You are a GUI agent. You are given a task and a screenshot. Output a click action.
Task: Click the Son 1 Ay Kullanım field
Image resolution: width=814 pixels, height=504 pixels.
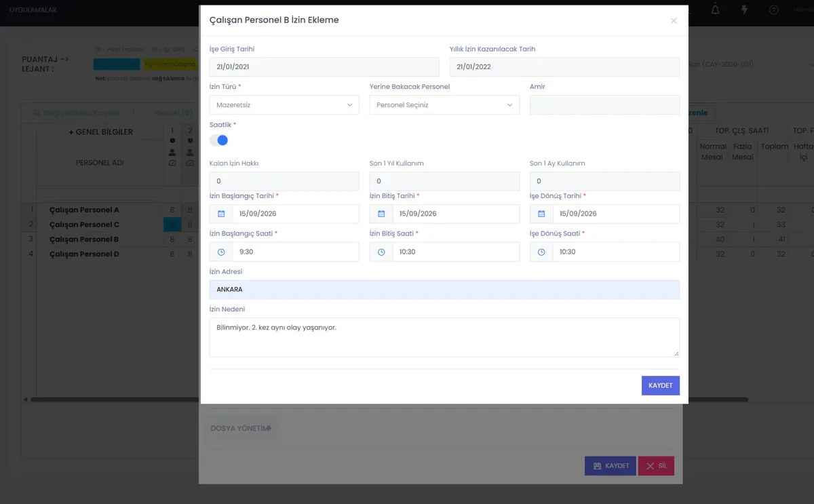[x=604, y=181]
